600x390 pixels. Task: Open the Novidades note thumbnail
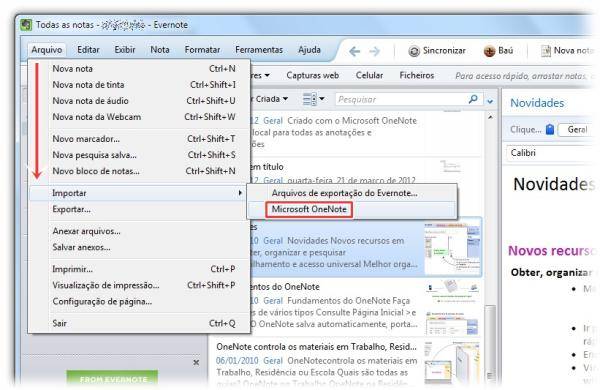452,247
